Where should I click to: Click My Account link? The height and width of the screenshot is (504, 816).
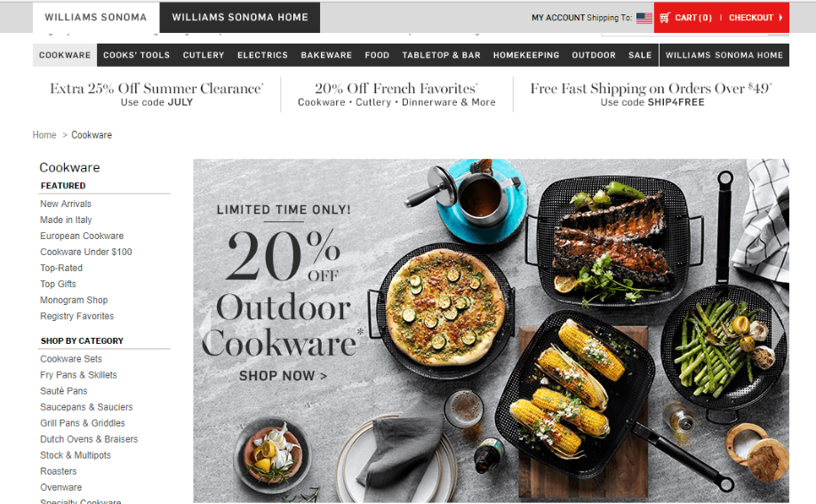[558, 18]
